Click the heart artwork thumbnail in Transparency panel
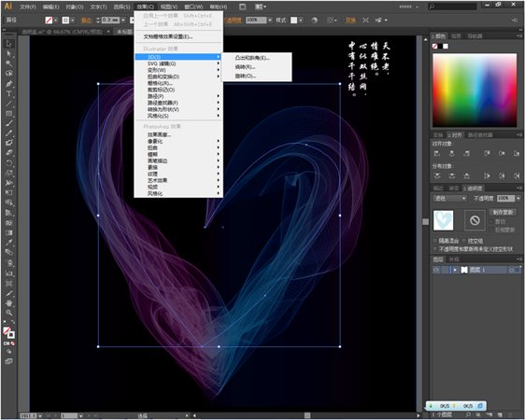 [x=444, y=220]
